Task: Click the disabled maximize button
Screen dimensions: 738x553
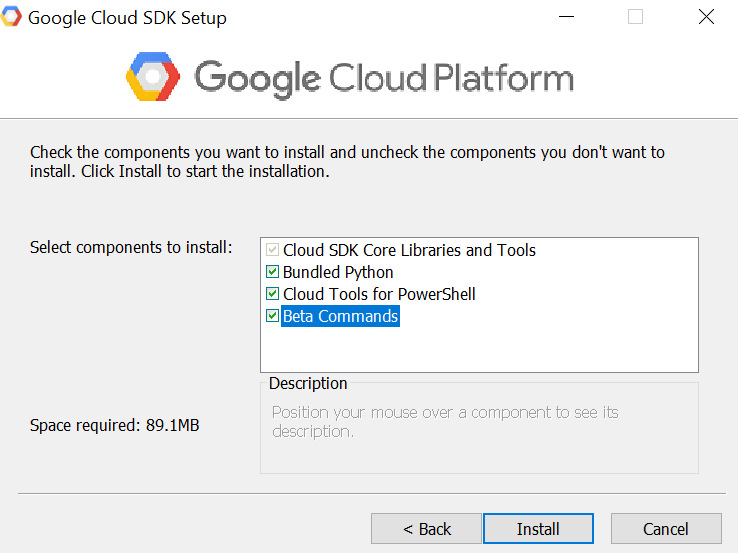Action: 635,17
